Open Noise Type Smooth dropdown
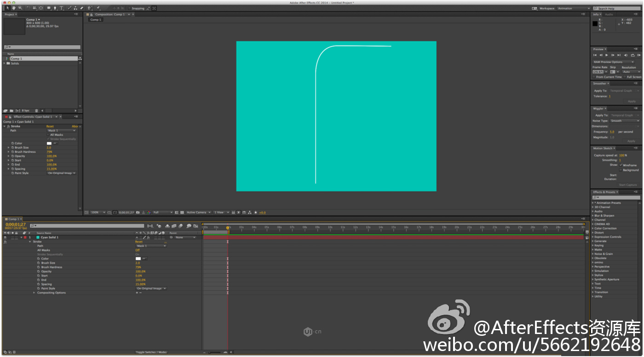The width and height of the screenshot is (644, 357). 625,121
